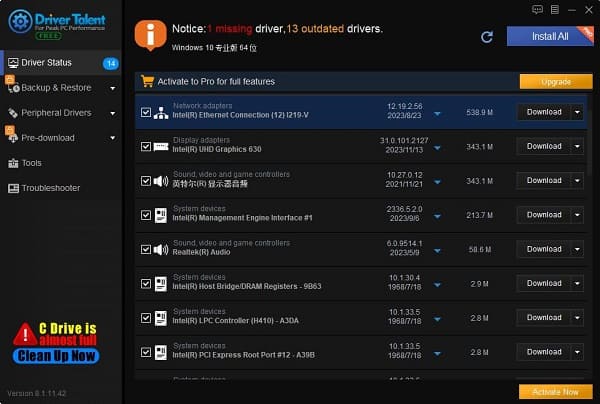Expand Backup & Restore sidebar menu arrow
This screenshot has height=404, width=600.
coord(112,88)
